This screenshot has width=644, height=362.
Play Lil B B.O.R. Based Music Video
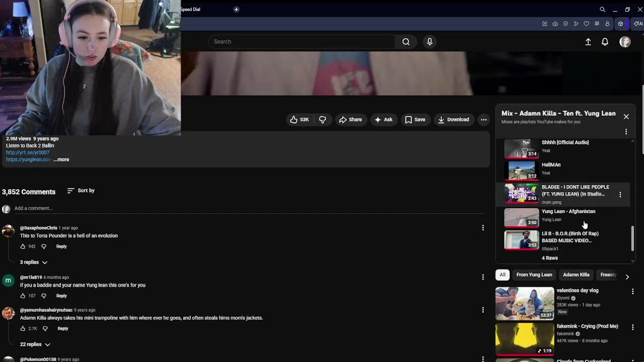567,240
